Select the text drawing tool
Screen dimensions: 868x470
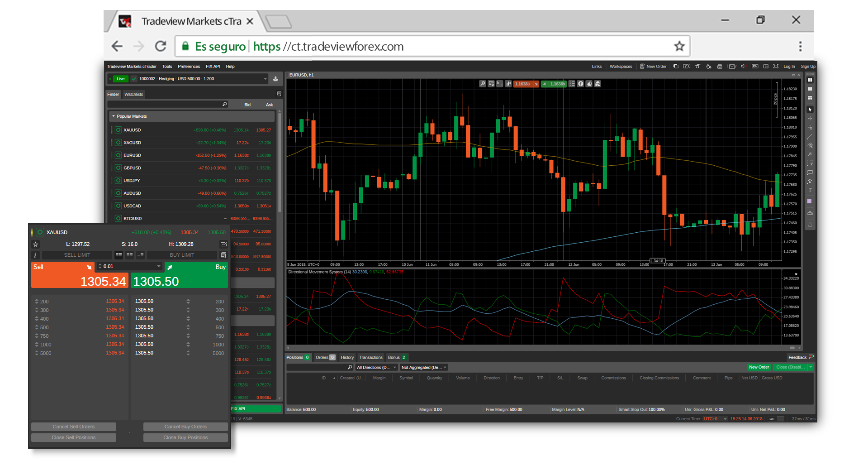pyautogui.click(x=810, y=190)
